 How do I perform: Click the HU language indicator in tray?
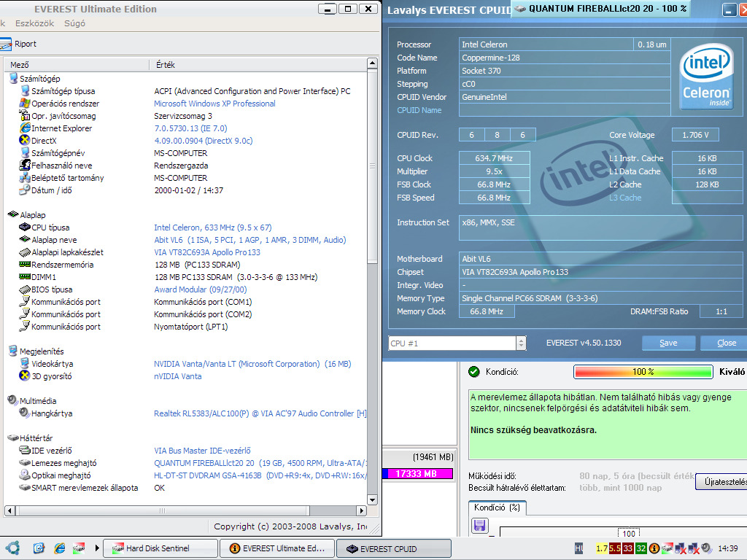578,548
